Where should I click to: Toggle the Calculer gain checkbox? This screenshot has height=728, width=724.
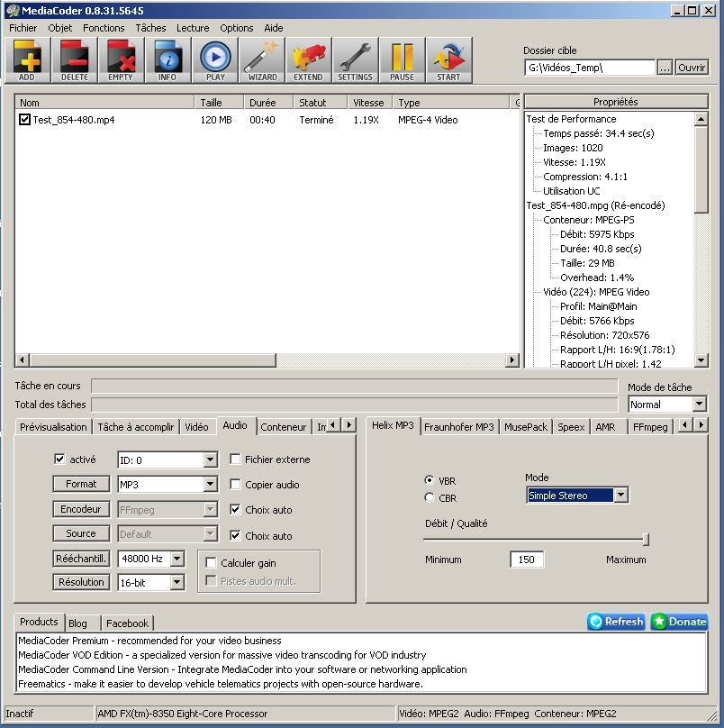pyautogui.click(x=212, y=563)
